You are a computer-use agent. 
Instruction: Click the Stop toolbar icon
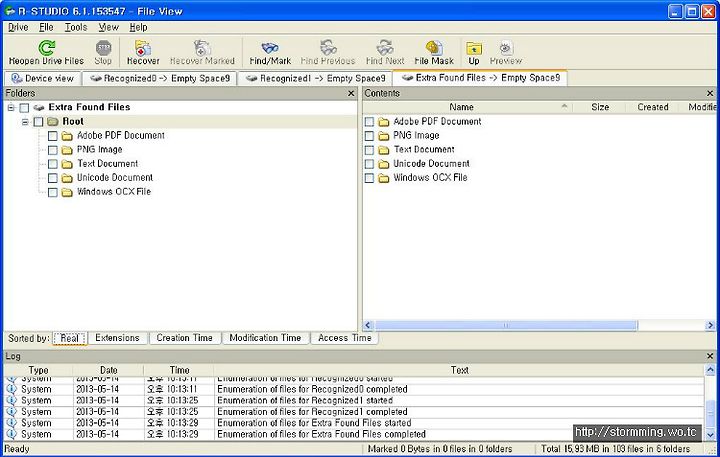pos(103,48)
